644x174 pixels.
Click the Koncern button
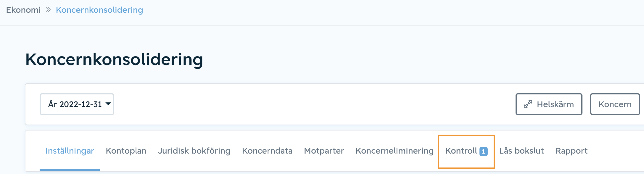coord(615,104)
